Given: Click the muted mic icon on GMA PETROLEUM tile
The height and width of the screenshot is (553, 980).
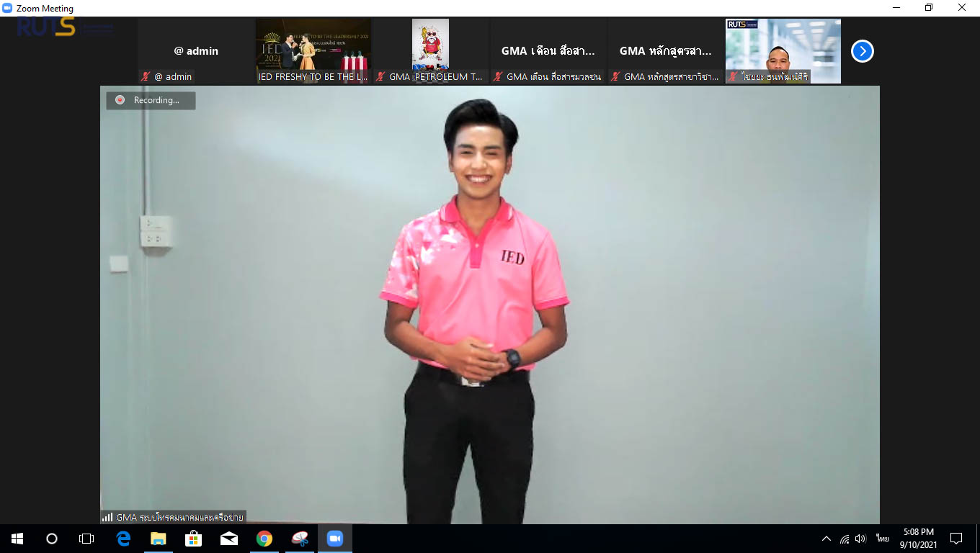Looking at the screenshot, I should pyautogui.click(x=380, y=76).
